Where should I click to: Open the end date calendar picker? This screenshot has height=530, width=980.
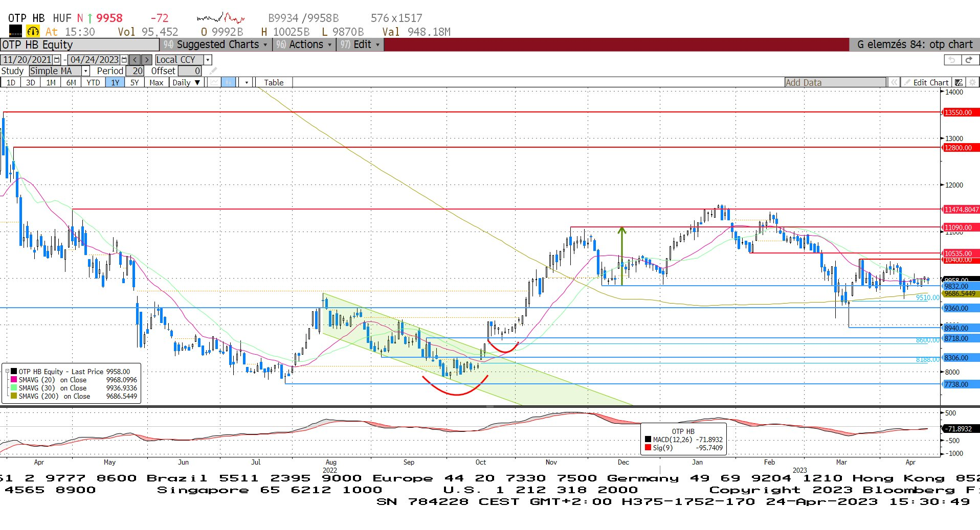[124, 60]
